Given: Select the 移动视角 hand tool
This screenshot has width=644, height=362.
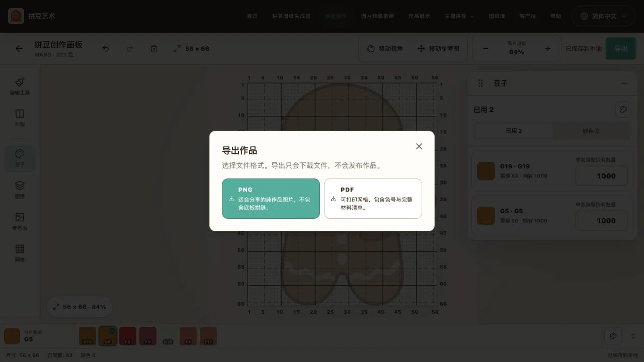Looking at the screenshot, I should coord(385,49).
